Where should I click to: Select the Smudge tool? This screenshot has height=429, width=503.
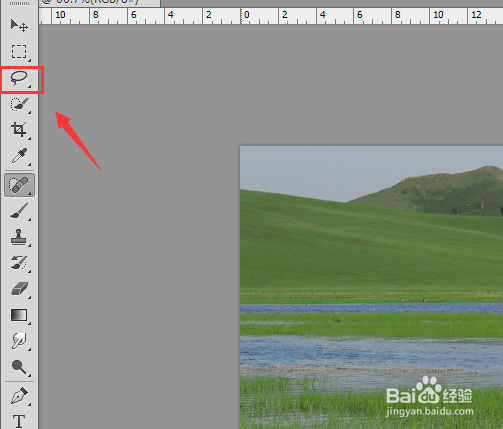click(x=19, y=341)
